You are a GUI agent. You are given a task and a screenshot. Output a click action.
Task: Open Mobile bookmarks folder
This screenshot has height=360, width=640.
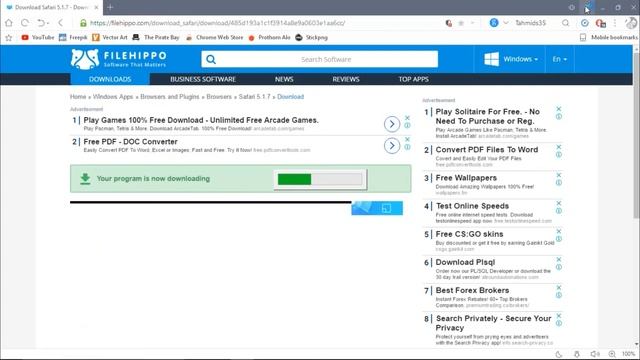(x=608, y=38)
